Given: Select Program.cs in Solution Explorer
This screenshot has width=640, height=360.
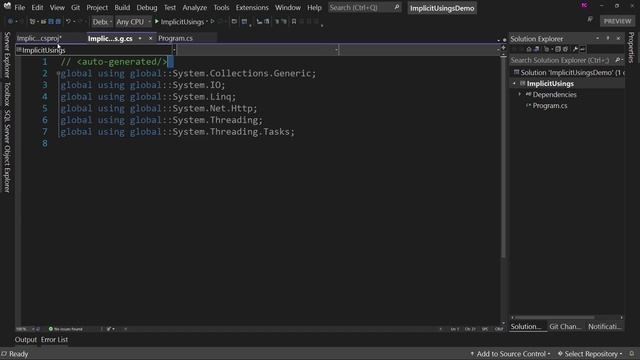Looking at the screenshot, I should pos(549,106).
